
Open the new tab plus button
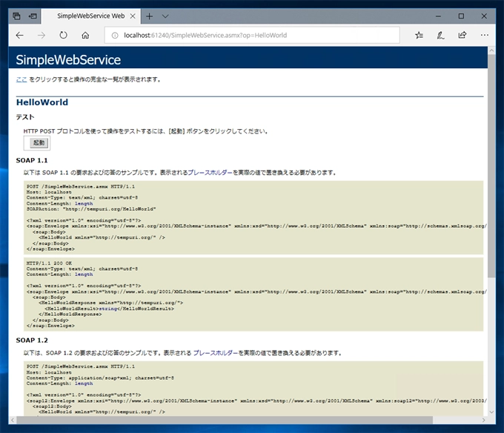pos(149,16)
